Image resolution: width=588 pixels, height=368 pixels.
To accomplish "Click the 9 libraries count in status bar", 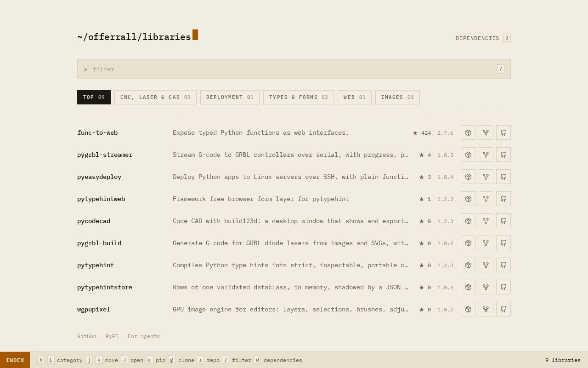I will click(563, 360).
